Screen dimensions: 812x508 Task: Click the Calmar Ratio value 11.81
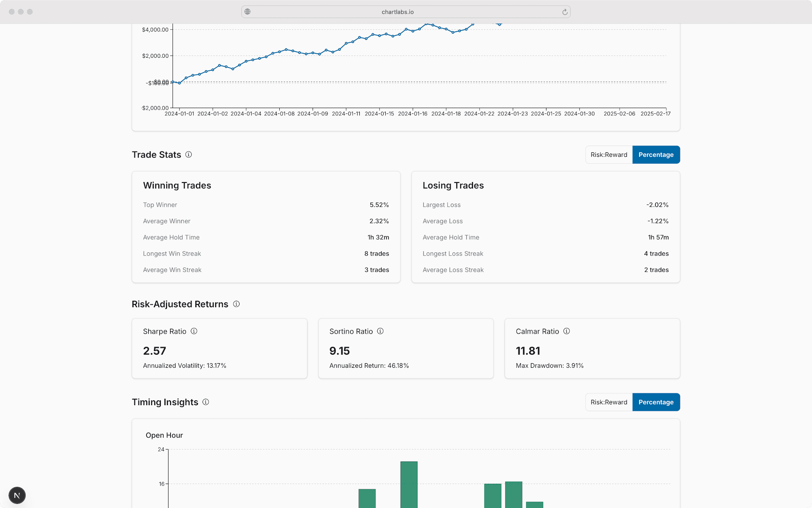click(528, 351)
